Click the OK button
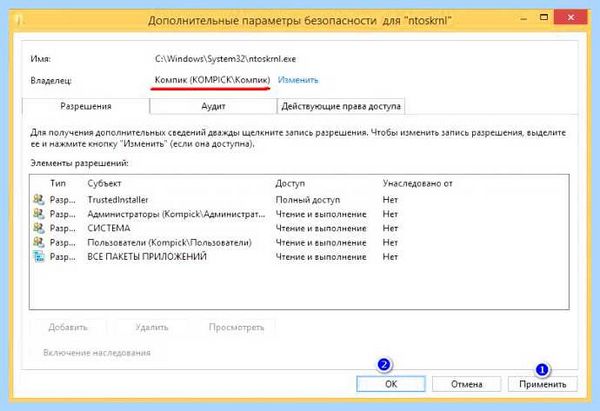 391,384
